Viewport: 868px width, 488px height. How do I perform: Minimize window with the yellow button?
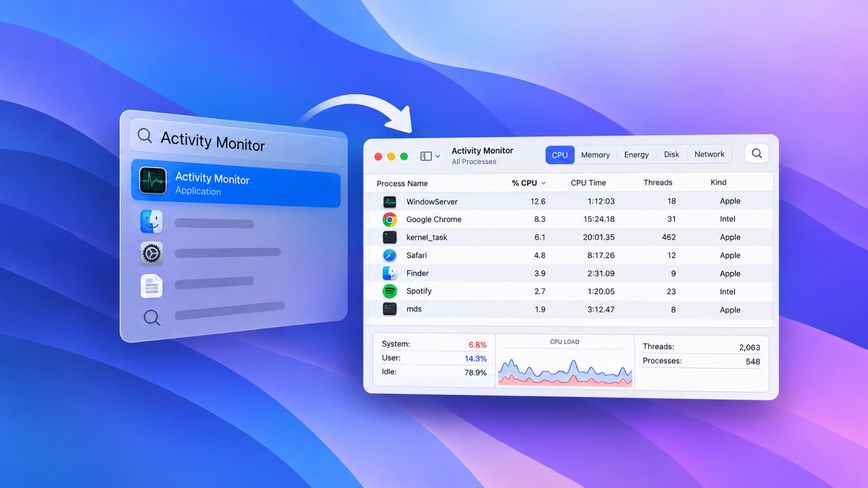click(391, 157)
